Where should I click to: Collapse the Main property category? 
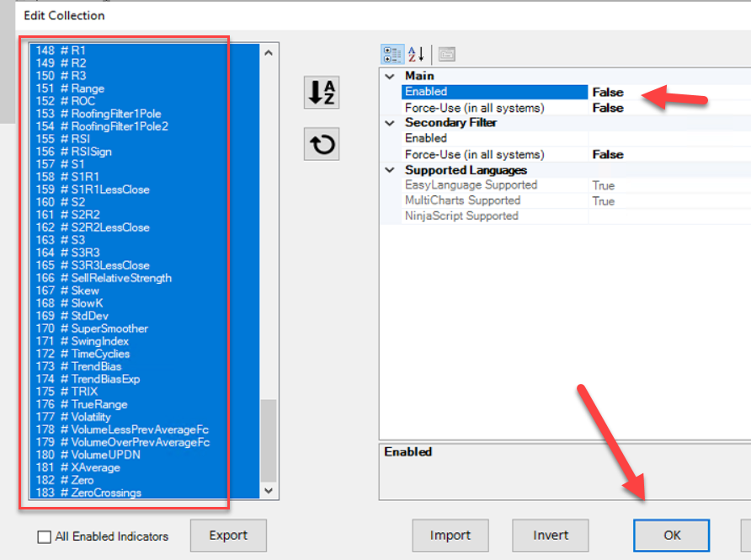coord(389,77)
